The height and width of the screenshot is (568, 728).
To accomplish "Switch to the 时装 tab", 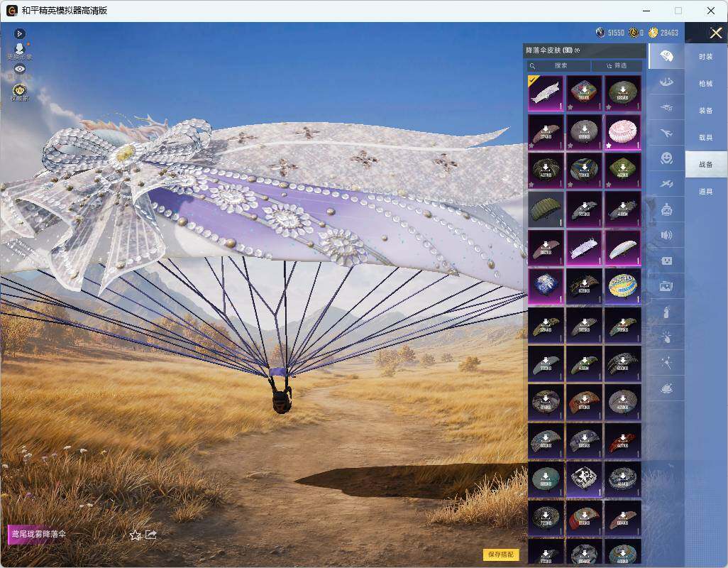I will (x=706, y=57).
